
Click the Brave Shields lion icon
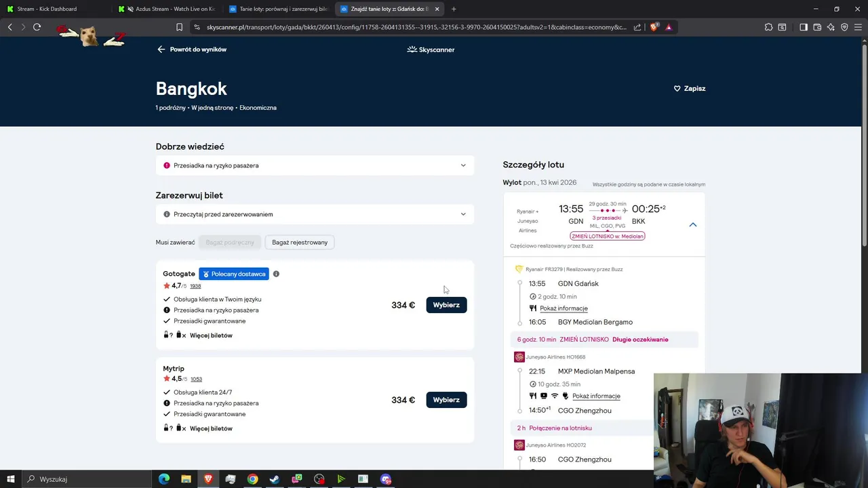pos(654,27)
